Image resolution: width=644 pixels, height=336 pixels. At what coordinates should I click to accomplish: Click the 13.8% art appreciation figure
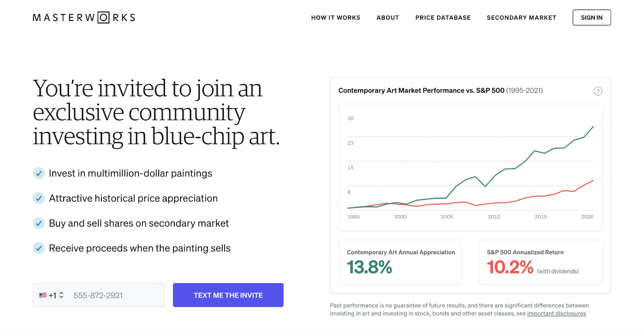click(369, 267)
